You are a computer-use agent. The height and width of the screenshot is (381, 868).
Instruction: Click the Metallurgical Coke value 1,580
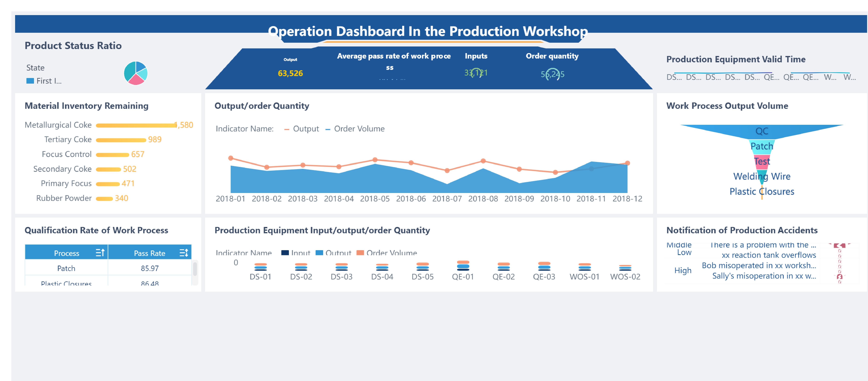coord(184,125)
